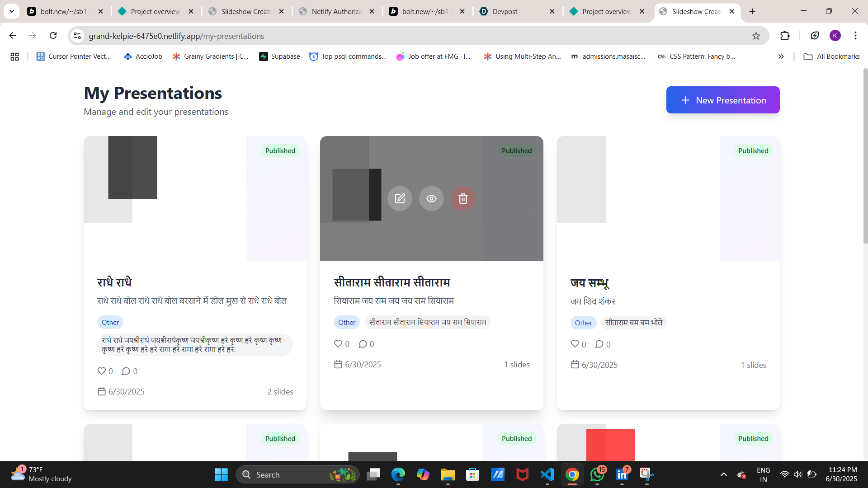868x488 pixels.
Task: Click the red trash delete icon
Action: pyautogui.click(x=463, y=199)
